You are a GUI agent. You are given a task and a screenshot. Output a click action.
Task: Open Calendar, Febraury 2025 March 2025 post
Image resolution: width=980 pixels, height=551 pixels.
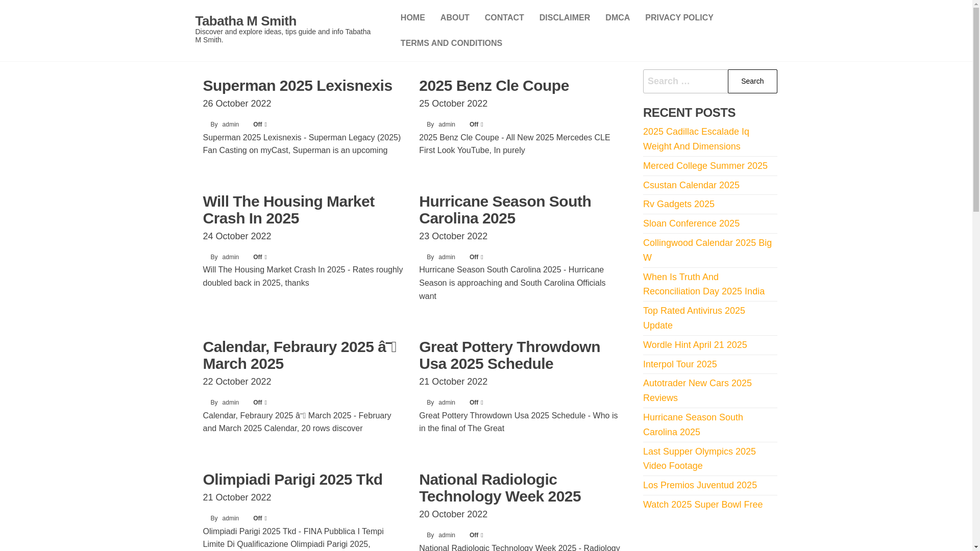pos(300,355)
